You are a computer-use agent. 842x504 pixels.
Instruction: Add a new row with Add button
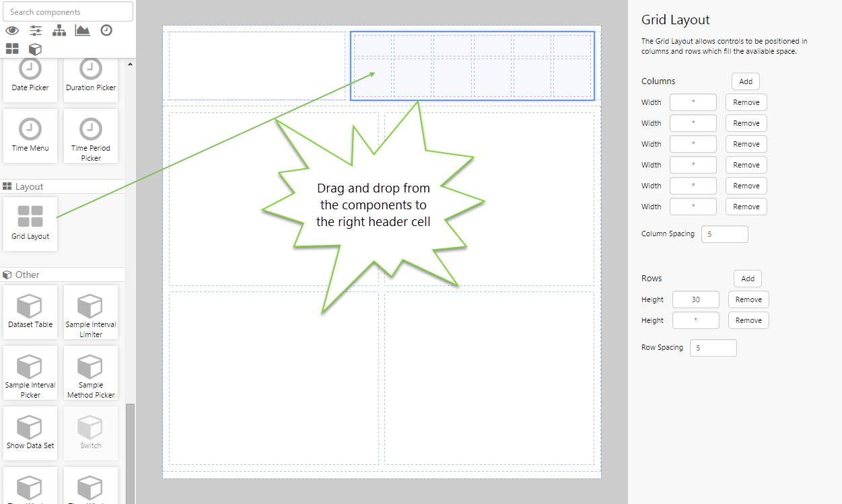(748, 279)
